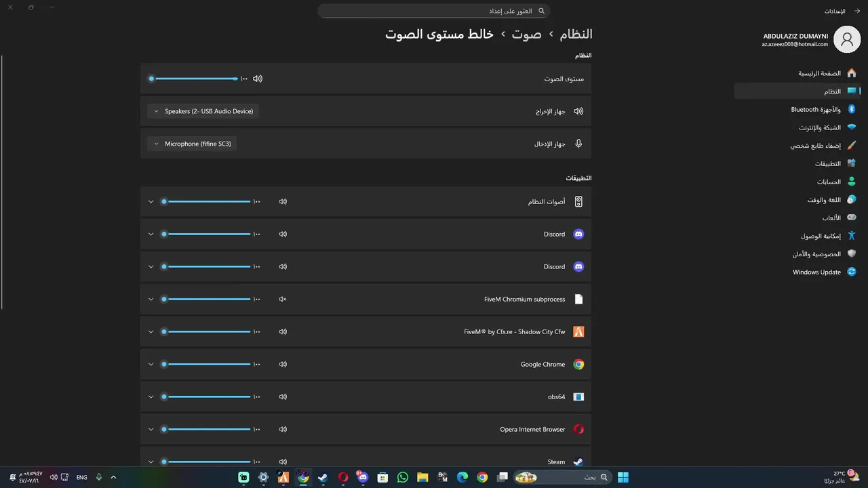Screen dimensions: 868x488
Task: Expand Opera Internet Browser row chevron
Action: click(x=151, y=429)
